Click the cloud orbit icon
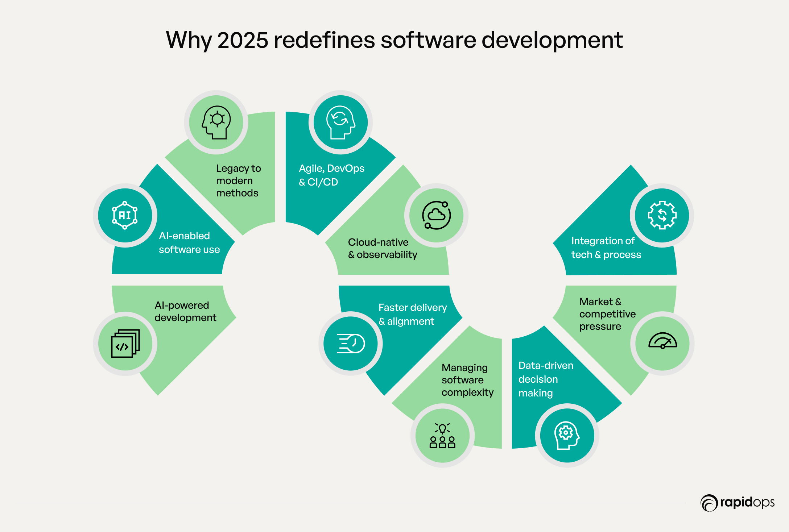The height and width of the screenshot is (532, 789). pos(436,215)
